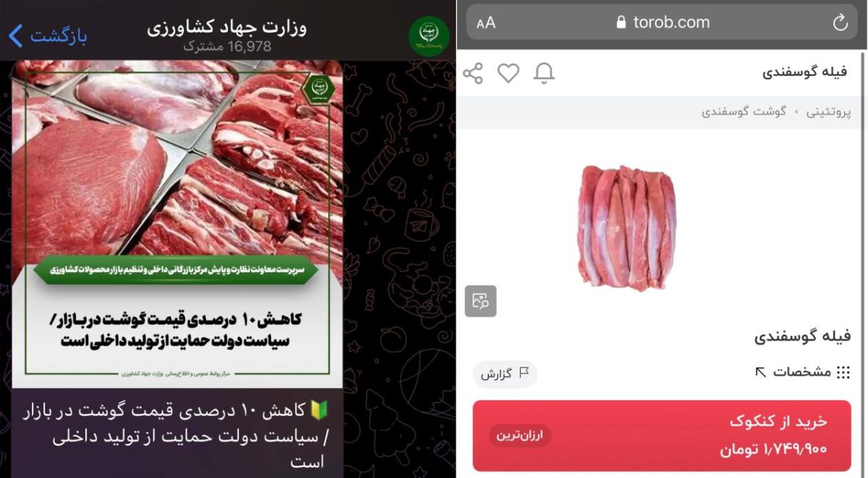Click the share icon on product page
This screenshot has width=868, height=478.
pos(473,73)
